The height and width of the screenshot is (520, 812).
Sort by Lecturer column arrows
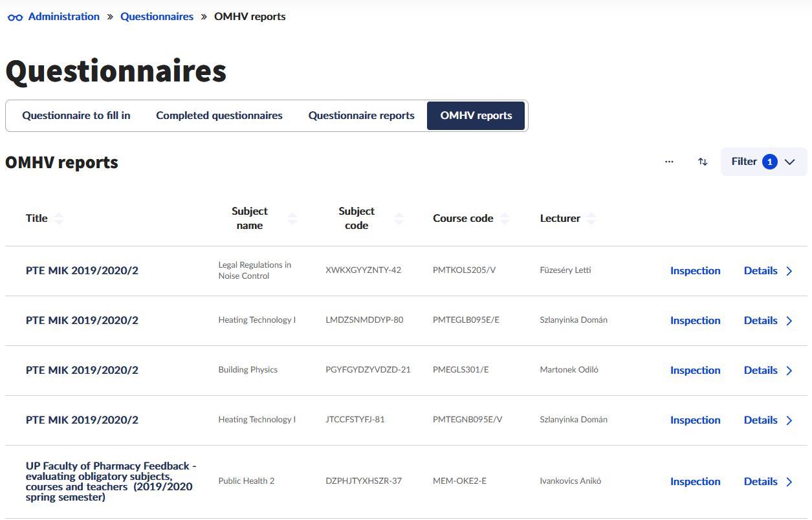pos(590,219)
